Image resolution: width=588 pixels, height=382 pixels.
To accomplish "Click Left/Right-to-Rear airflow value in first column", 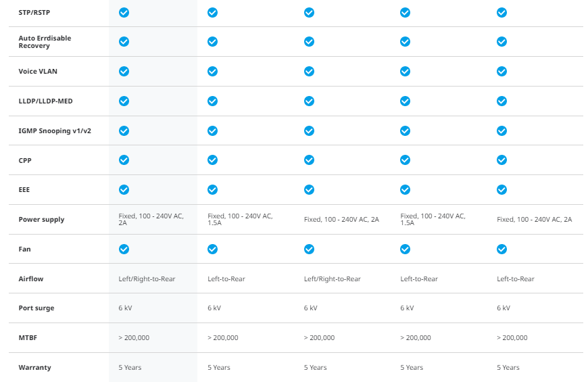I will click(x=147, y=279).
